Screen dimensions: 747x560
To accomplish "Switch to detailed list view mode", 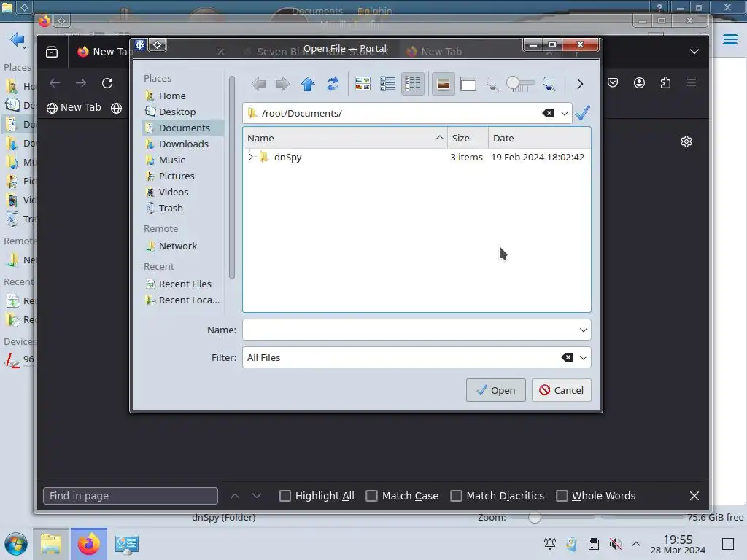I will [x=413, y=85].
